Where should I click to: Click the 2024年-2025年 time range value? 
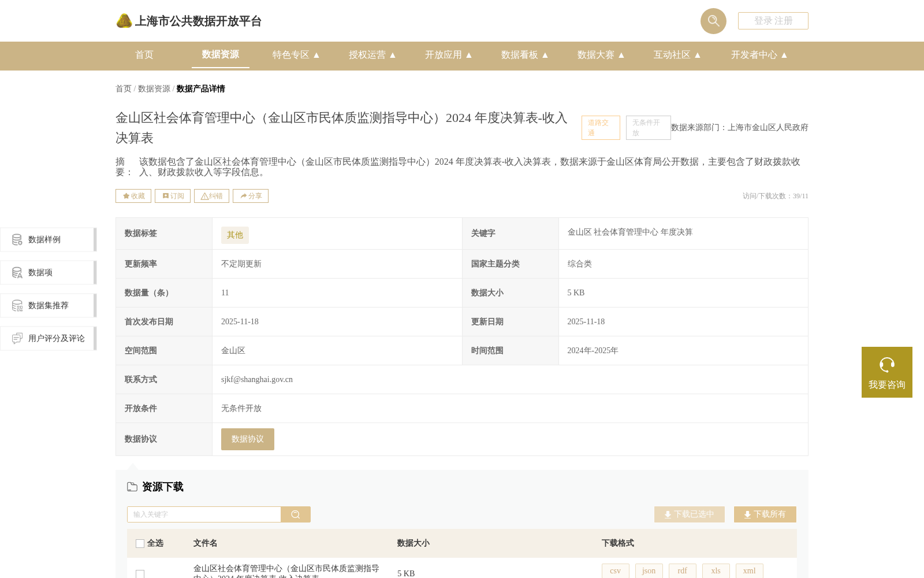593,351
